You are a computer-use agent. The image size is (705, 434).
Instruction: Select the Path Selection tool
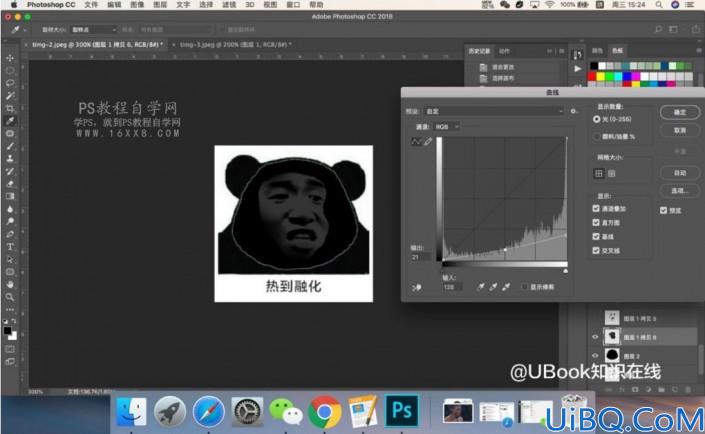[10, 259]
